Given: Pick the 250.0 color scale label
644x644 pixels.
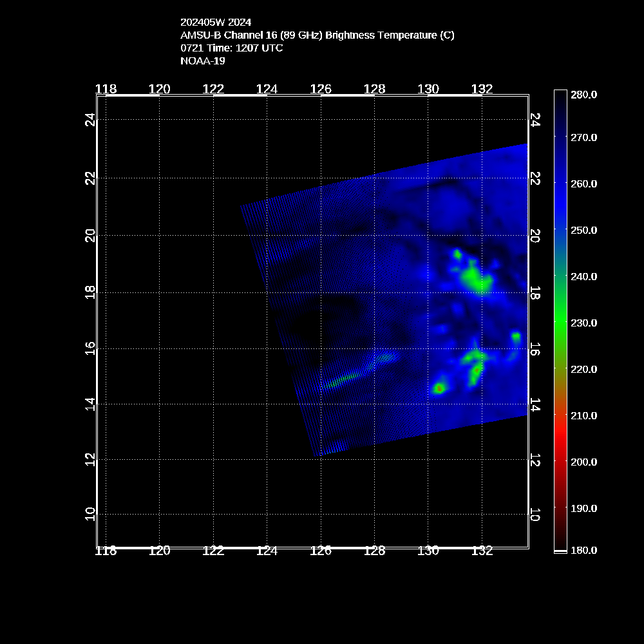Looking at the screenshot, I should click(x=583, y=231).
